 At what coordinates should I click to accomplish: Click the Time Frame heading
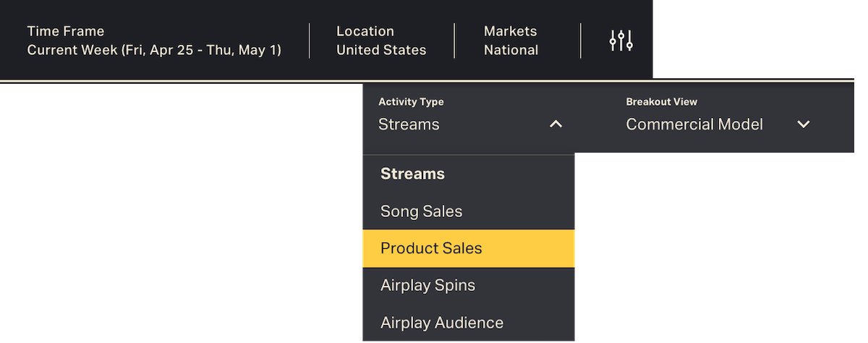coord(66,31)
